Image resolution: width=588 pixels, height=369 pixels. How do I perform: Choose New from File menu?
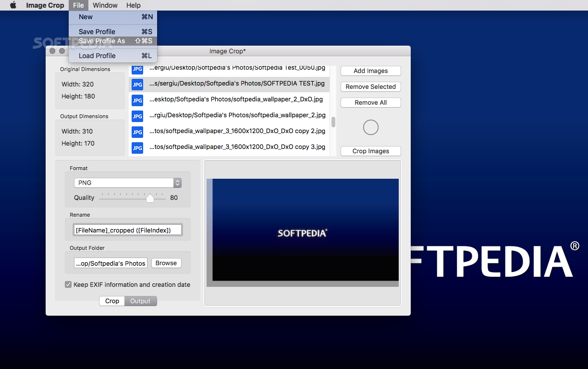point(113,17)
